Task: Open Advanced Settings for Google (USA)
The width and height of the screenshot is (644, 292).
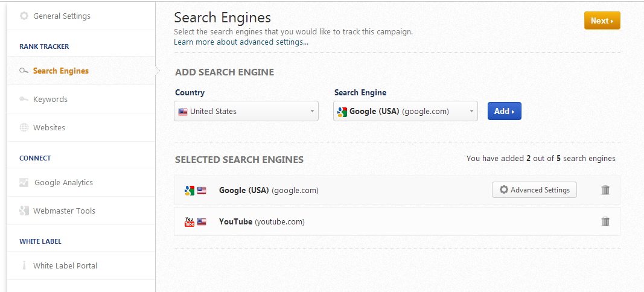Action: [534, 190]
